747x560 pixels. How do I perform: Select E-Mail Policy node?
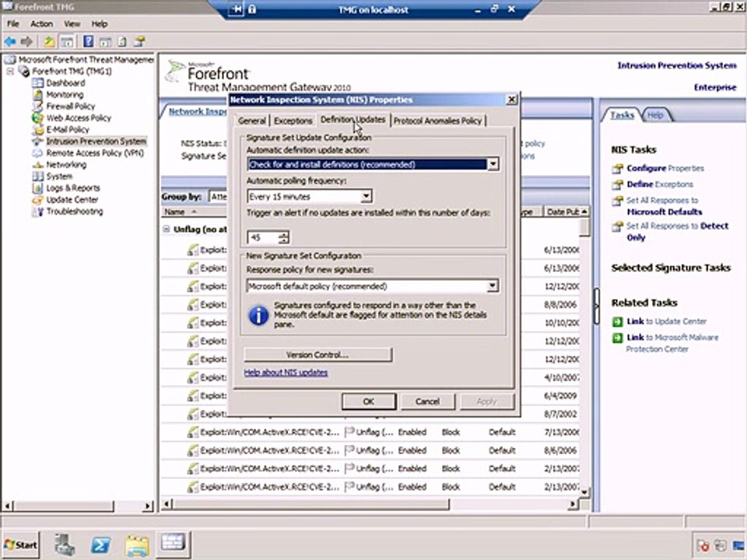point(68,130)
